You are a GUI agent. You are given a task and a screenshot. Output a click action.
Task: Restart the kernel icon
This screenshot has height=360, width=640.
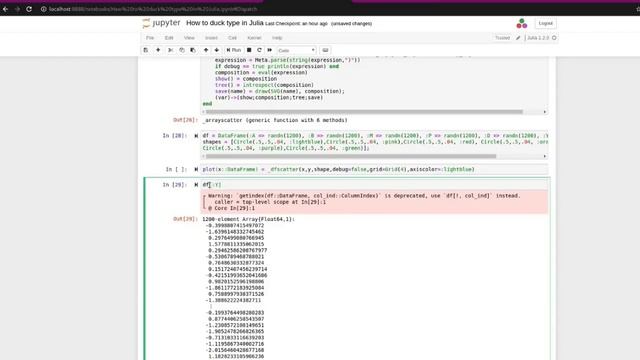tap(259, 50)
